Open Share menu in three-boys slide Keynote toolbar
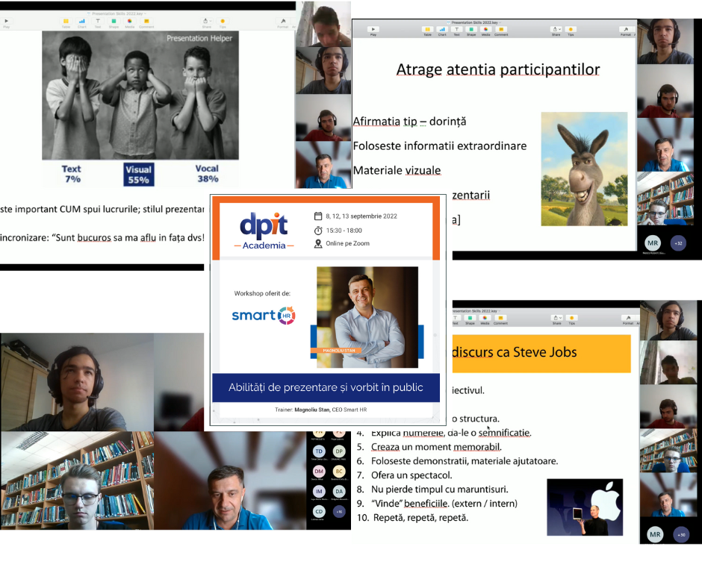 [x=206, y=21]
